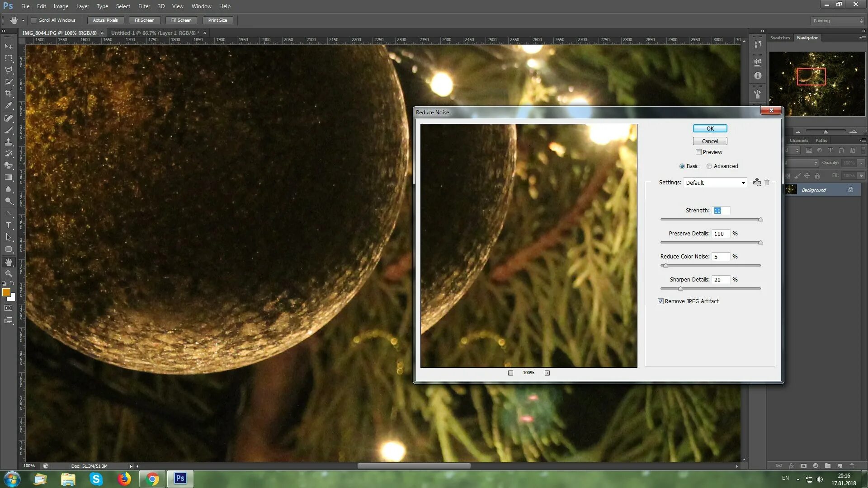Expand the Navigator panel options menu

pos(862,38)
